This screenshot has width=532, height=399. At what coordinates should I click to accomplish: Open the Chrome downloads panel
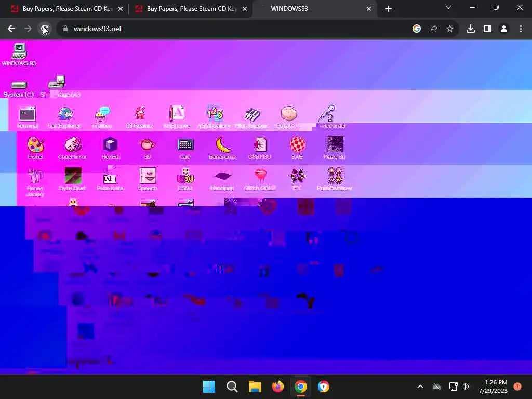[x=471, y=29]
